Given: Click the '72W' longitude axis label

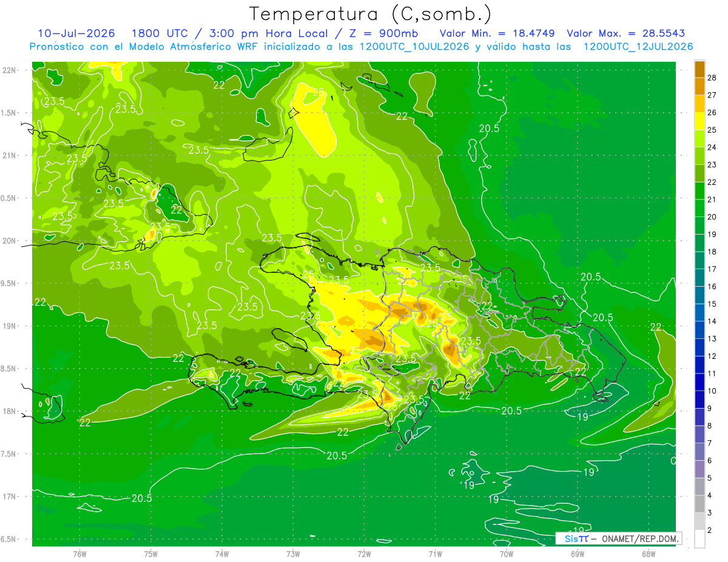Looking at the screenshot, I should point(364,554).
